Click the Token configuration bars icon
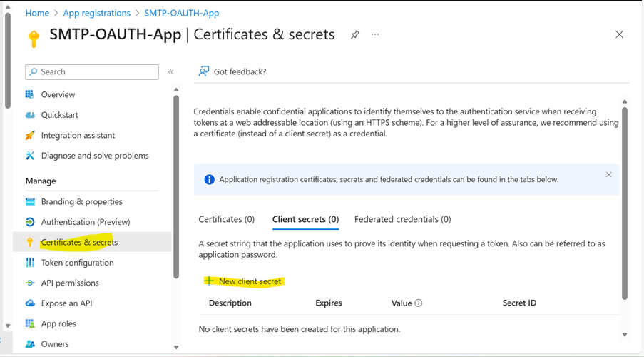 30,263
